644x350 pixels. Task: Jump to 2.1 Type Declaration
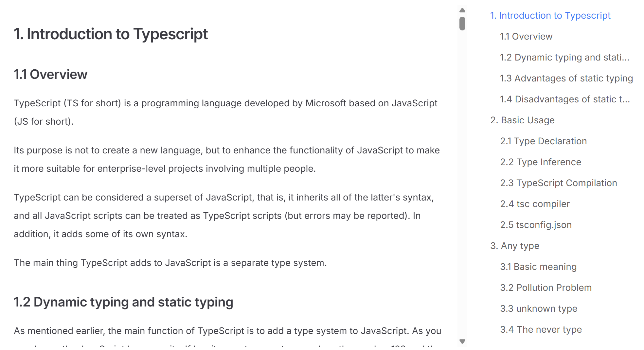(543, 141)
